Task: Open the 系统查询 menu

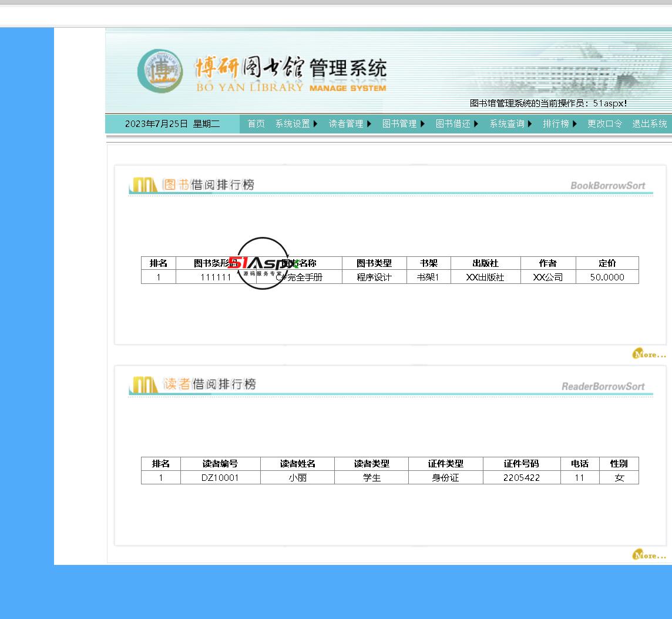Action: (x=507, y=123)
